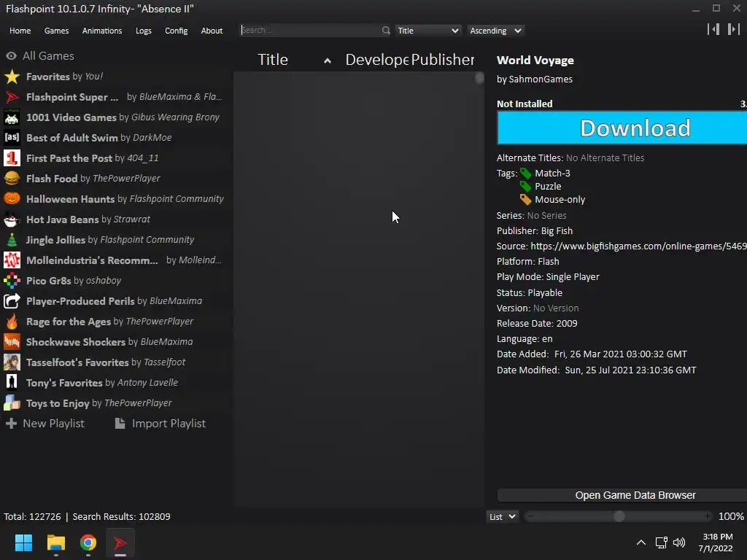This screenshot has height=560, width=747.
Task: Click the Mouse-only orange tag icon
Action: point(525,200)
